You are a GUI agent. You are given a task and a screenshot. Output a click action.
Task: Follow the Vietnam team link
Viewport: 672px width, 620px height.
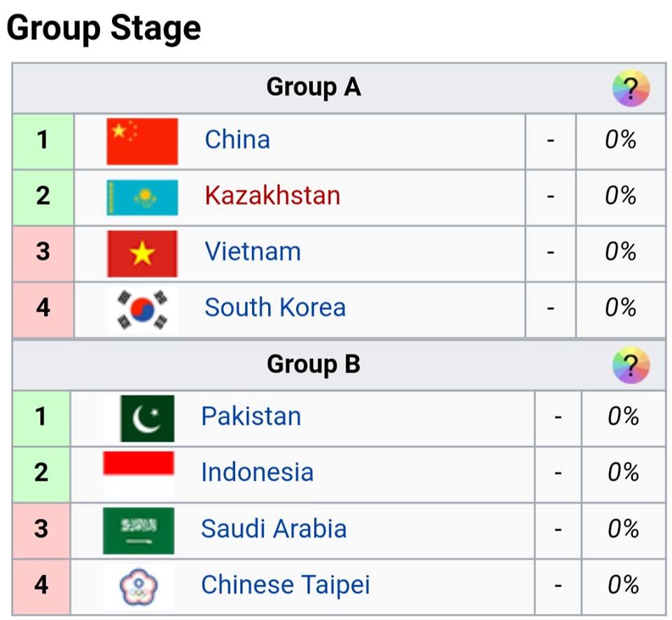coord(253,251)
